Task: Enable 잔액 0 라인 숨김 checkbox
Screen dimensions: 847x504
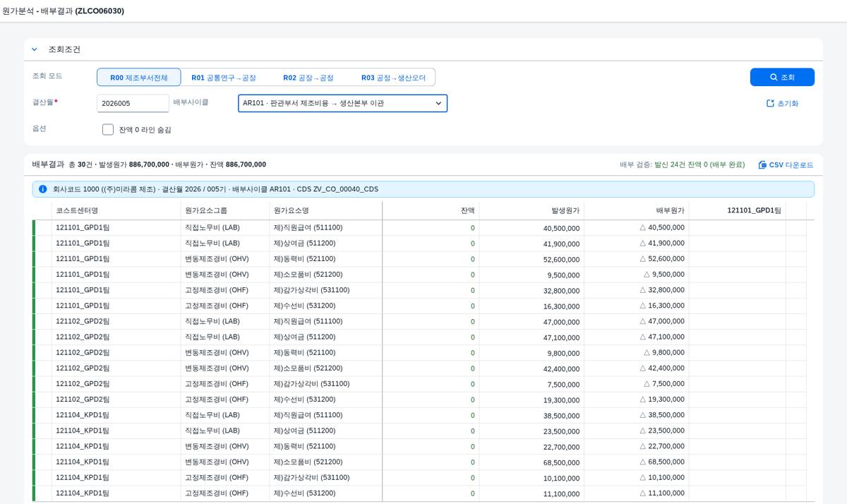Action: tap(108, 130)
